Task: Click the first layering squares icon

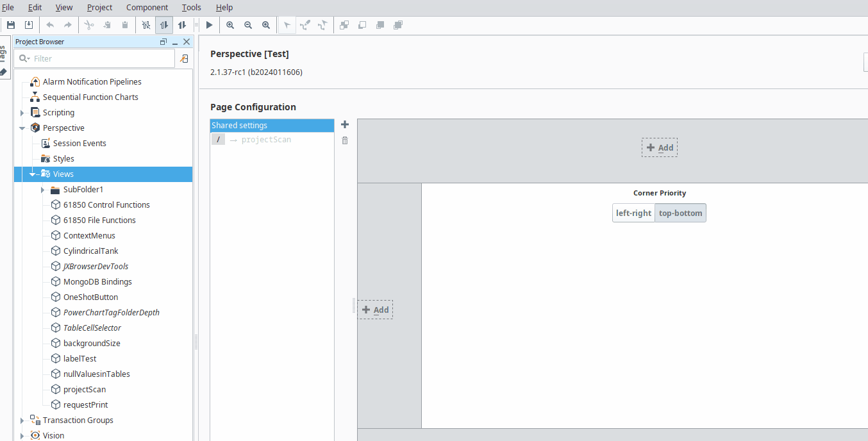Action: [x=344, y=25]
